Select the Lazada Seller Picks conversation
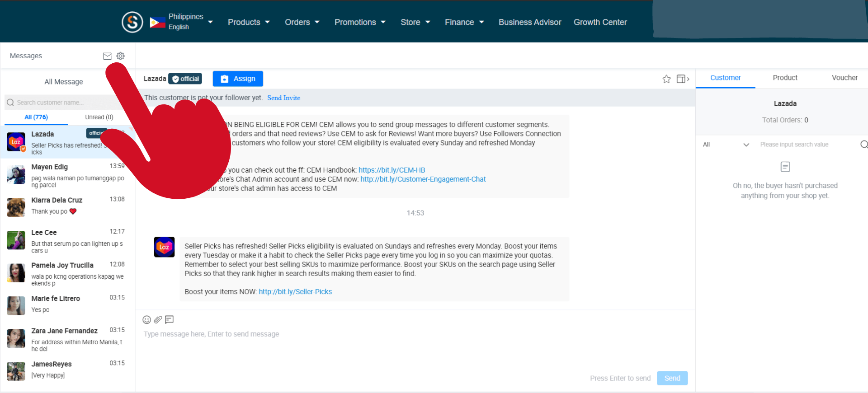 68,142
